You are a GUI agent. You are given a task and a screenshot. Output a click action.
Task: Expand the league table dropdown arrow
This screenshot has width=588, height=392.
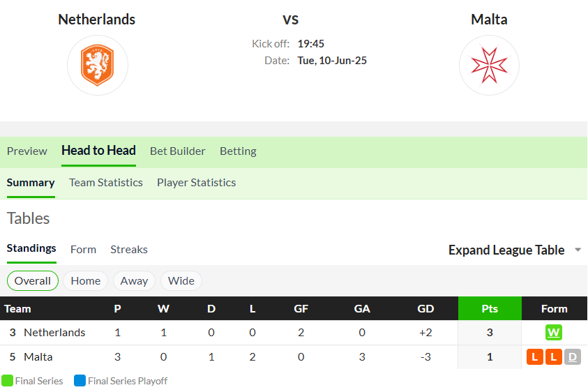click(578, 250)
